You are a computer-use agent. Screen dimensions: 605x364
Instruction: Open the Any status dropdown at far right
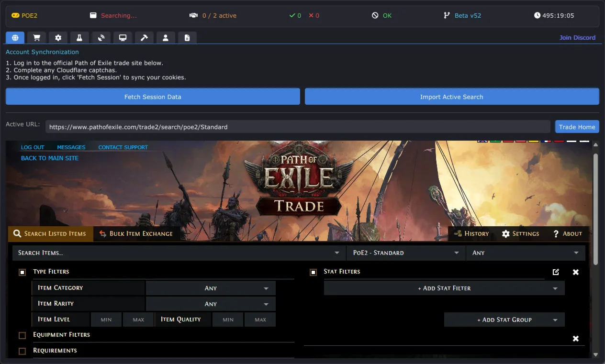click(526, 253)
